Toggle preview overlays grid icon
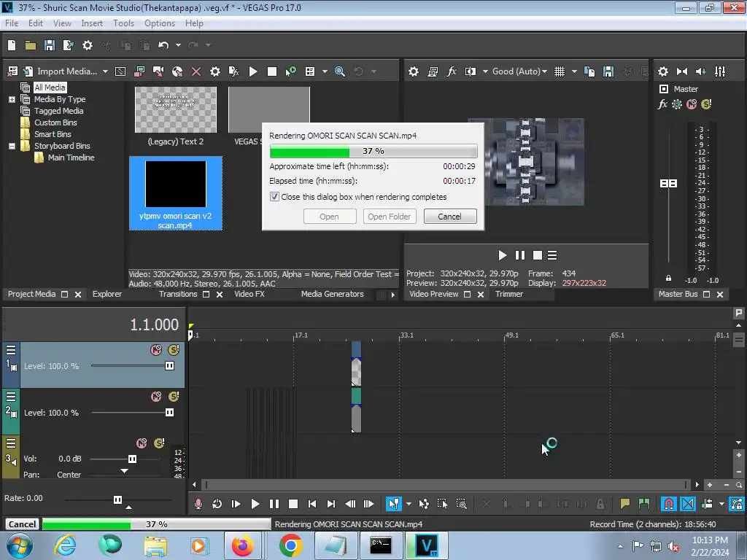 [560, 71]
